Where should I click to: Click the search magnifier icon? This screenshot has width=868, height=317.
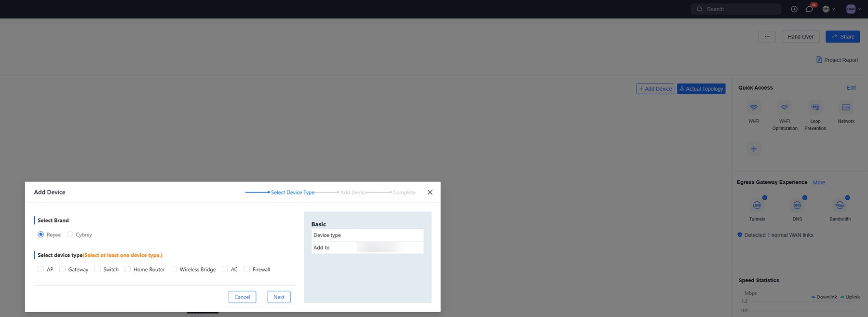point(700,9)
